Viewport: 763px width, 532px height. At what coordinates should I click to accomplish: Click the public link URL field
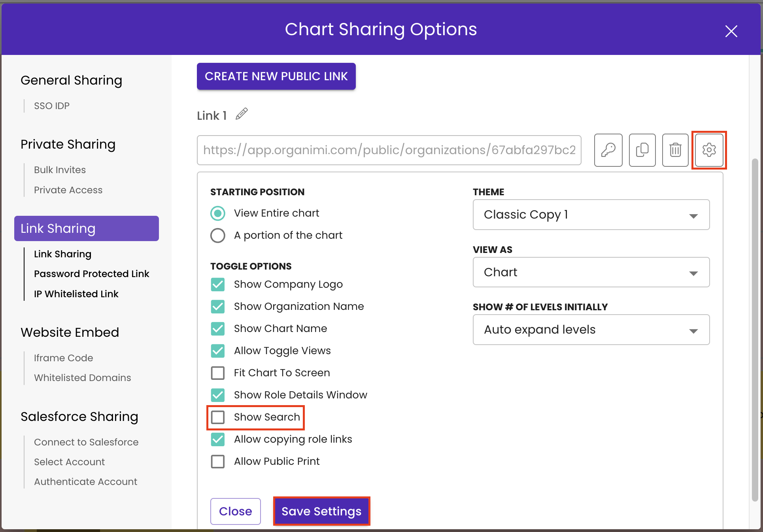point(389,150)
